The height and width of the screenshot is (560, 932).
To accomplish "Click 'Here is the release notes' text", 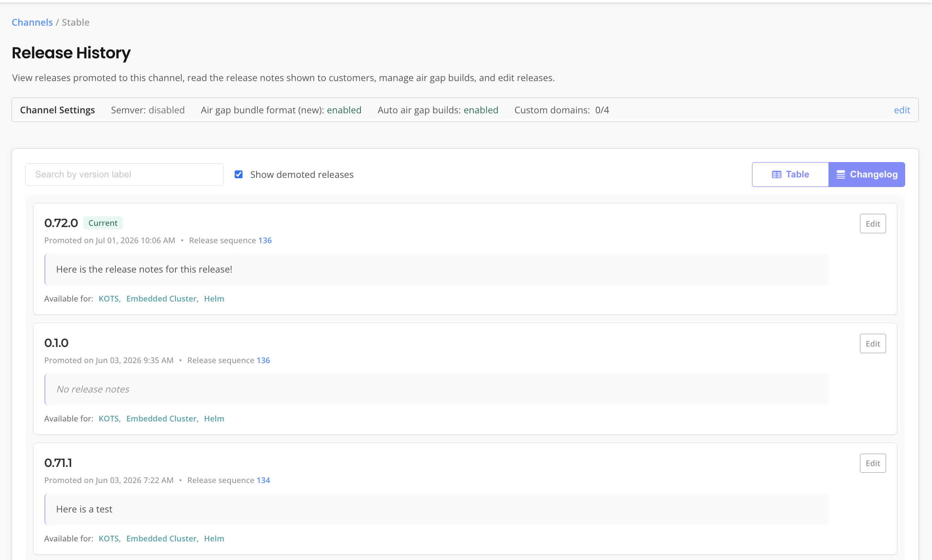I will pyautogui.click(x=144, y=269).
